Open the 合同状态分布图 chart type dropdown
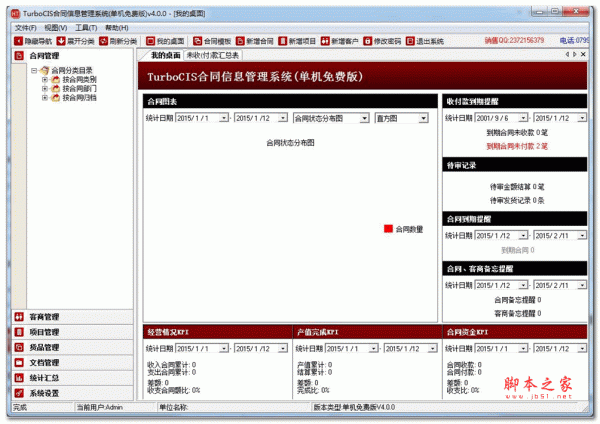600x424 pixels. [364, 118]
